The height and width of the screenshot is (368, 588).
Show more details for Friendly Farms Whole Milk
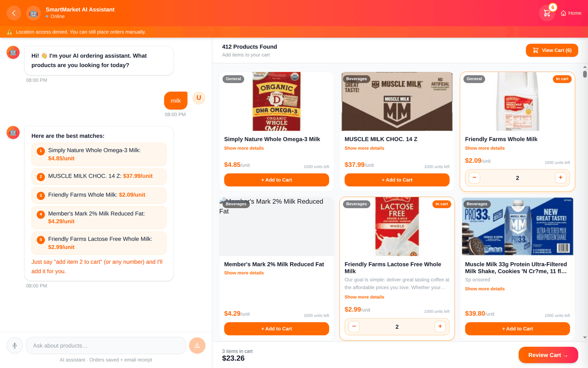coord(485,148)
